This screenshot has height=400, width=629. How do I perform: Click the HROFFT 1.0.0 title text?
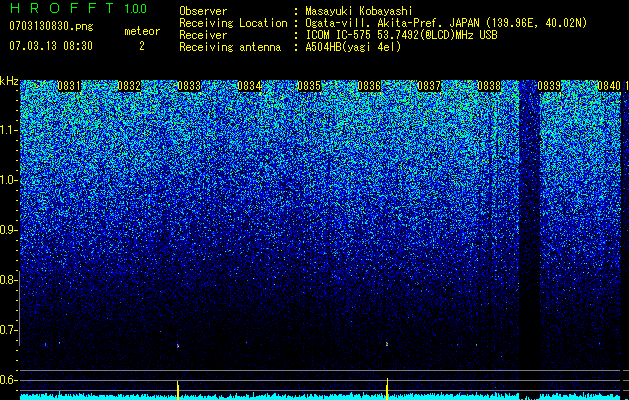(78, 8)
